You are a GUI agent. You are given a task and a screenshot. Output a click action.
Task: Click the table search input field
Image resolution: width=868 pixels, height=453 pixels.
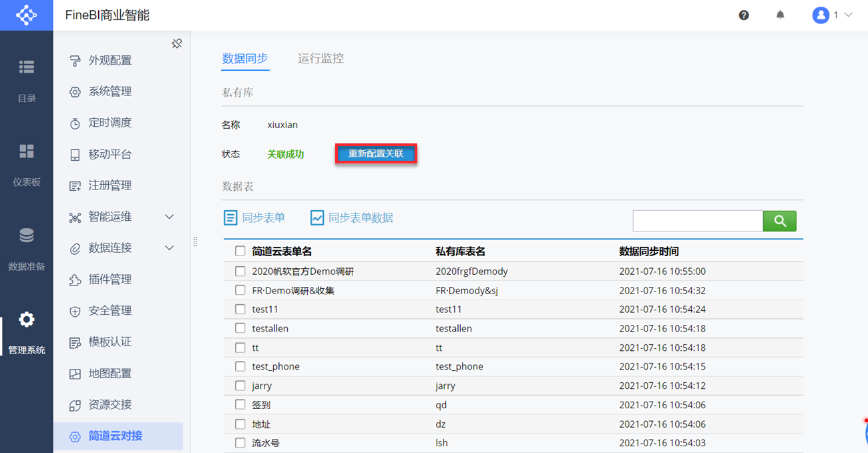click(698, 221)
